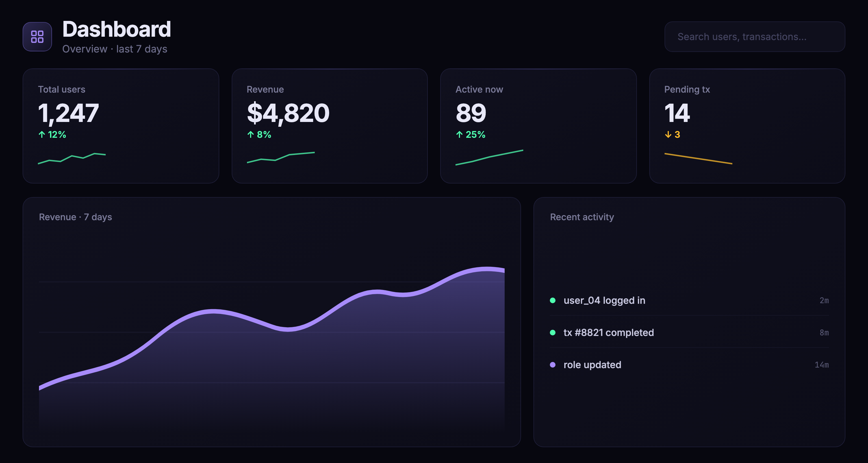Click the '2m' timestamp
This screenshot has height=463, width=868.
tap(824, 300)
